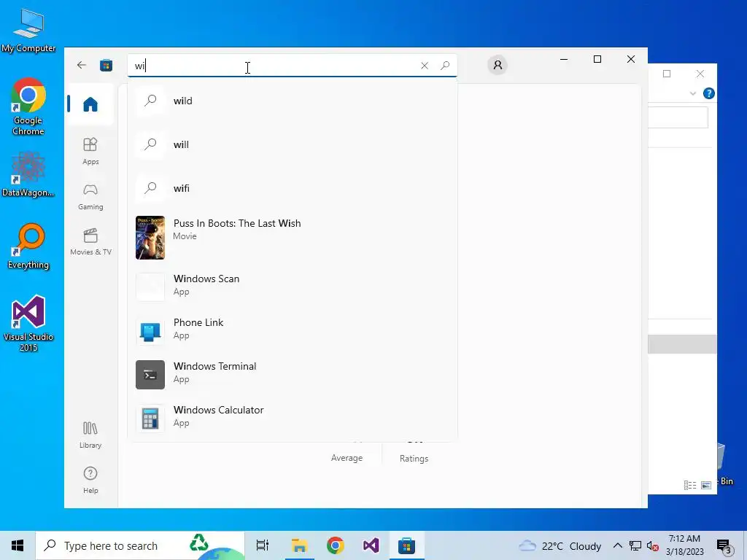
Task: Click the search magnifier icon in Store search box
Action: pyautogui.click(x=445, y=66)
